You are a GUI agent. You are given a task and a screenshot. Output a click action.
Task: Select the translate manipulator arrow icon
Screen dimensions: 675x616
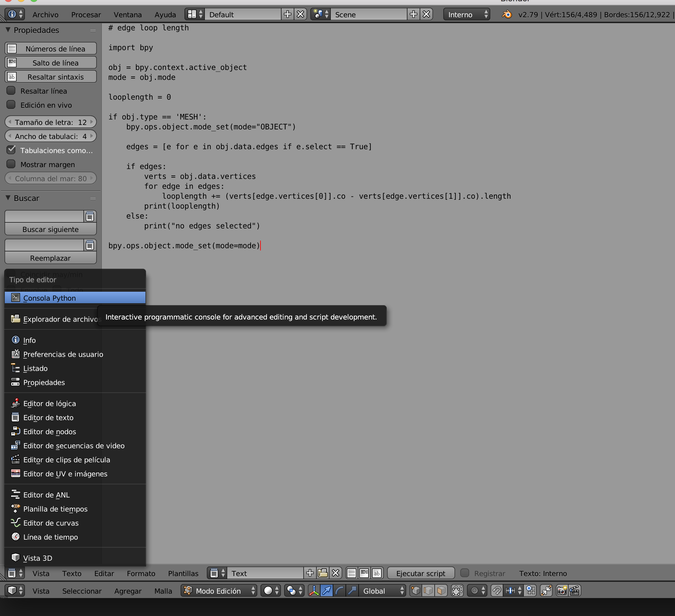tap(326, 591)
